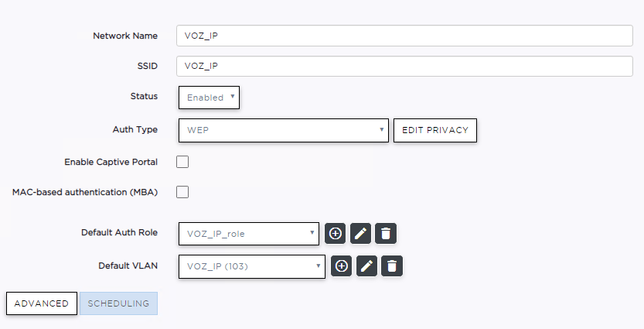Click the Network Name label
Viewport: 644px width, 329px height.
(x=125, y=36)
